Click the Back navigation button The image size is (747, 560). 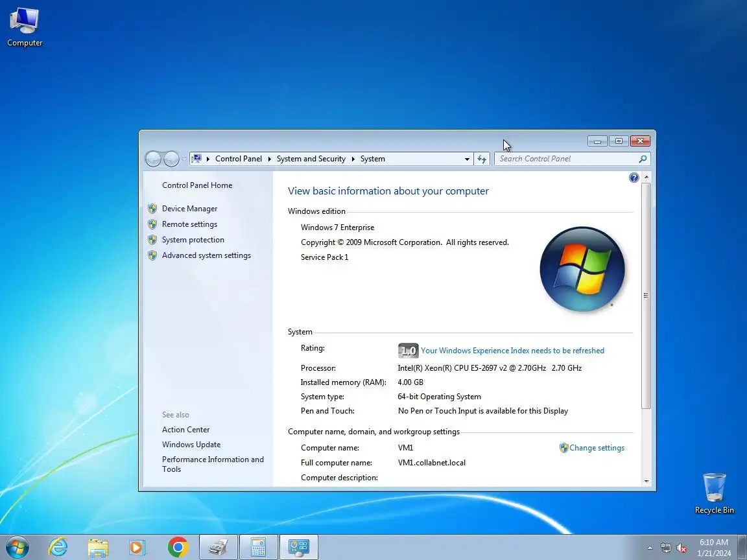[153, 159]
